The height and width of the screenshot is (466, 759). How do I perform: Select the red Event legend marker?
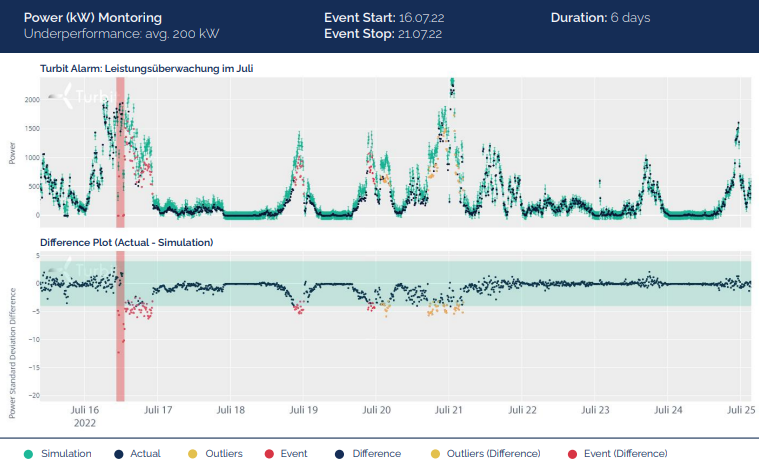point(270,453)
